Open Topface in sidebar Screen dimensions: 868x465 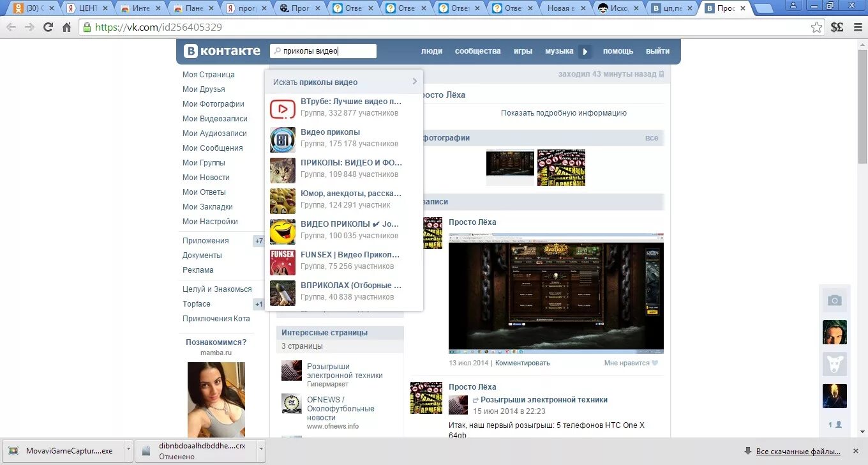197,304
